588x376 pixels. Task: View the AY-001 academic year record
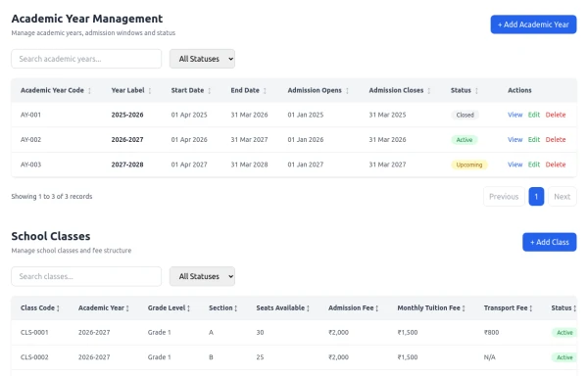coord(514,115)
